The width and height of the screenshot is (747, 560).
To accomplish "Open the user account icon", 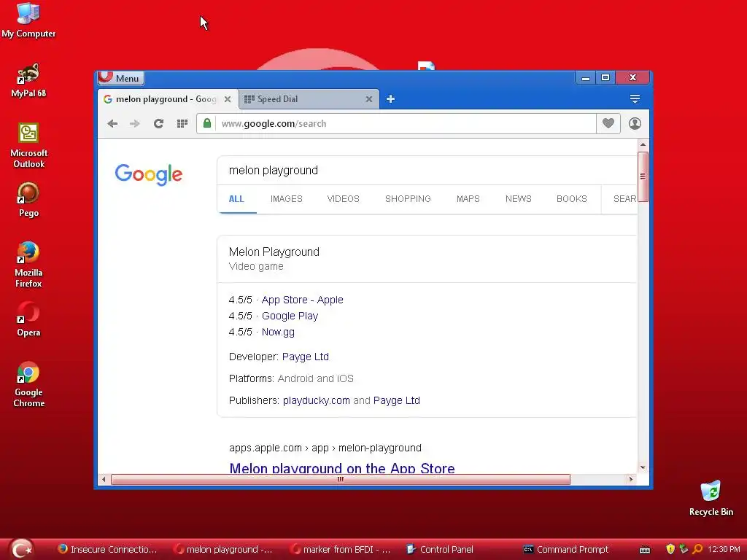I will point(635,123).
